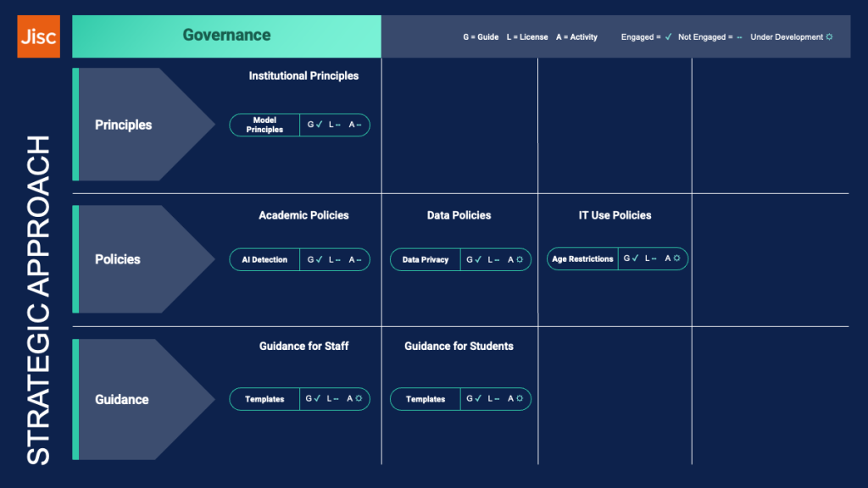
Task: Click the Under Development gear in legend
Action: 829,37
